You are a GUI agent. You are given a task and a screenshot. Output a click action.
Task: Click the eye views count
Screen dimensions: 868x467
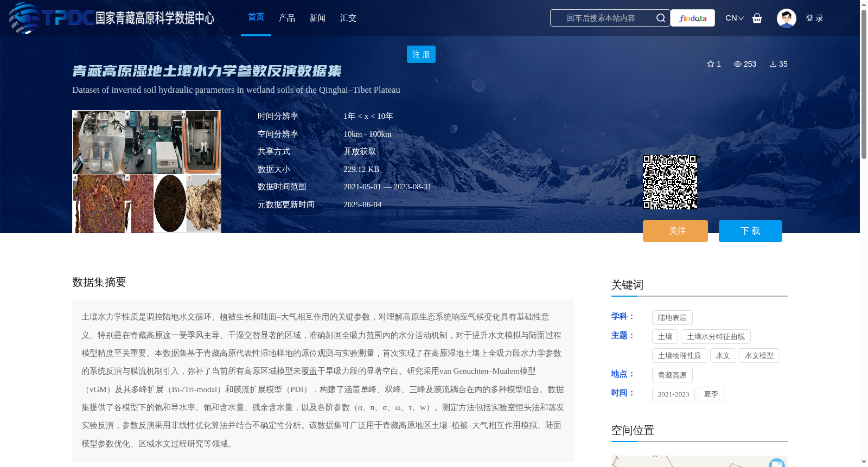(x=745, y=64)
